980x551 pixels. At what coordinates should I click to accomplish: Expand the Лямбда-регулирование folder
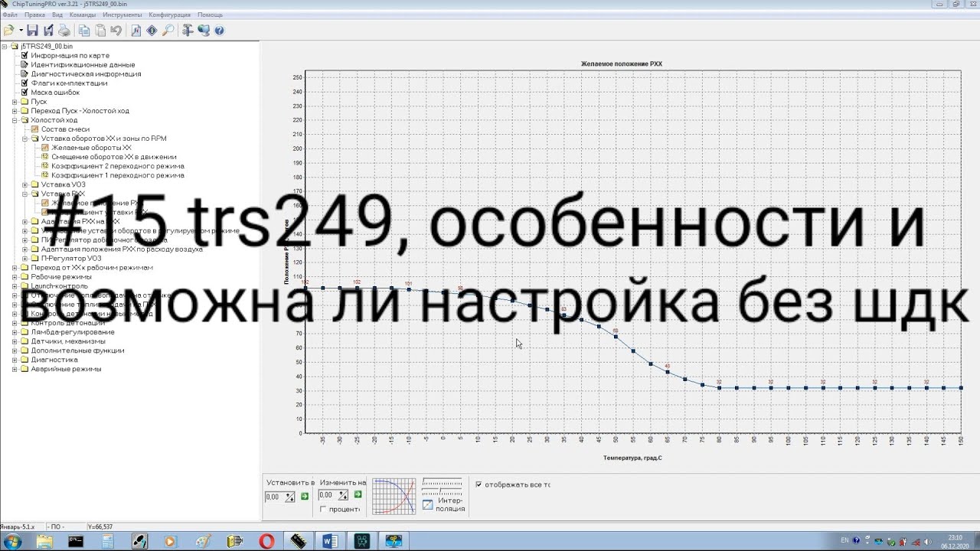tap(15, 332)
